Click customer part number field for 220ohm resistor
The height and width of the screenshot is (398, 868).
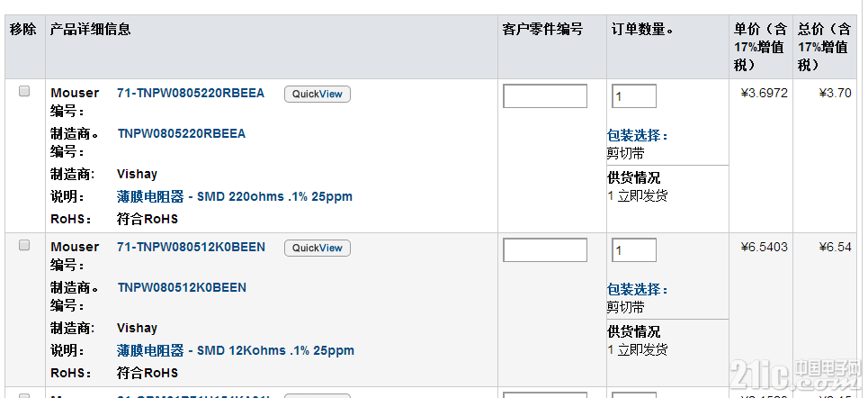coord(545,95)
